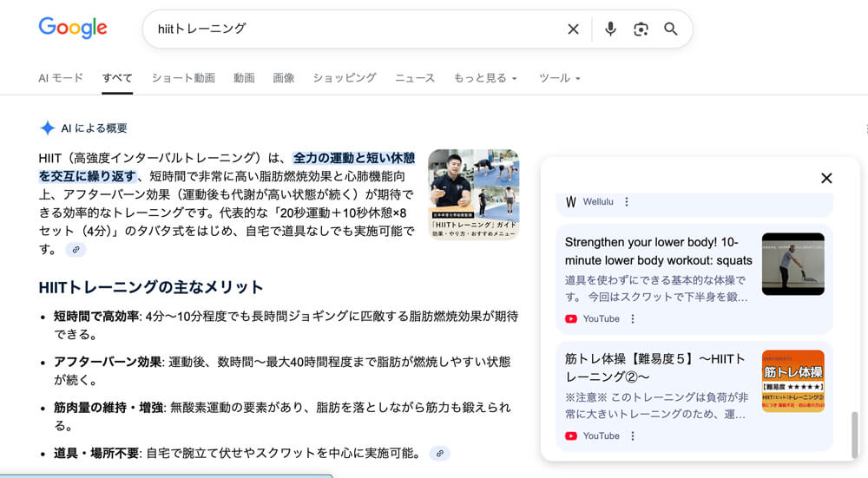Open the ショート動画 tab

click(183, 78)
